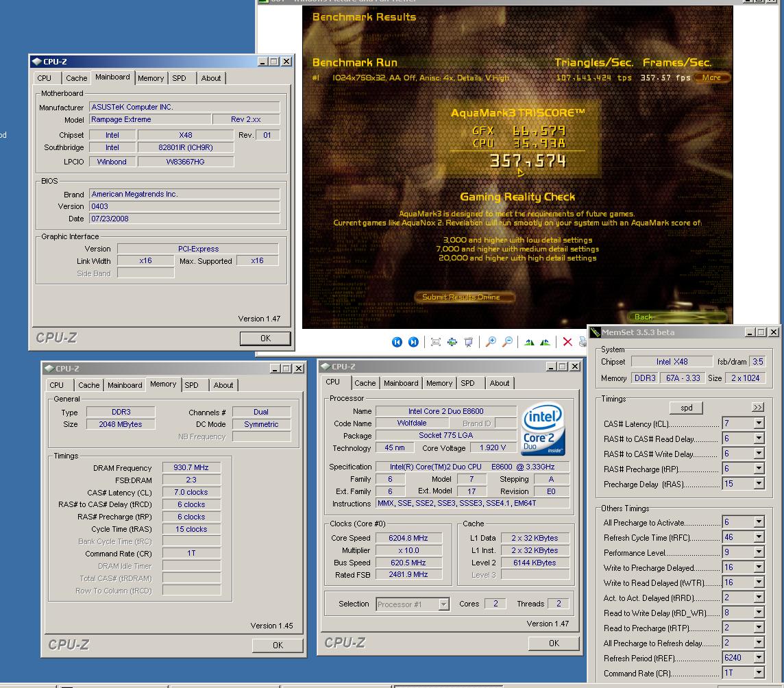
Task: Click the Intel Core 2 Duo logo
Action: pos(543,429)
